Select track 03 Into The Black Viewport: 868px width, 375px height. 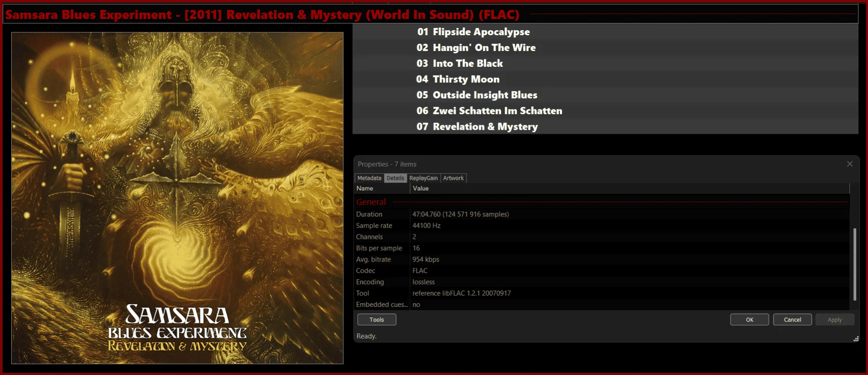605,63
